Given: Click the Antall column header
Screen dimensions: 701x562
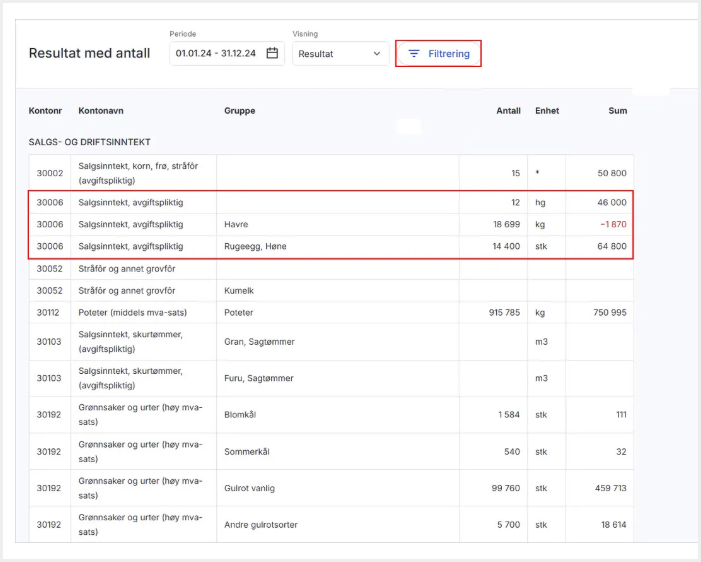Looking at the screenshot, I should (x=508, y=111).
